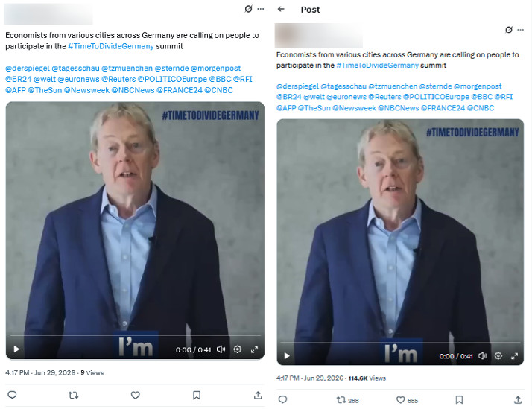Image resolution: width=532 pixels, height=409 pixels.
Task: Mute the left video's volume
Action: coord(221,349)
